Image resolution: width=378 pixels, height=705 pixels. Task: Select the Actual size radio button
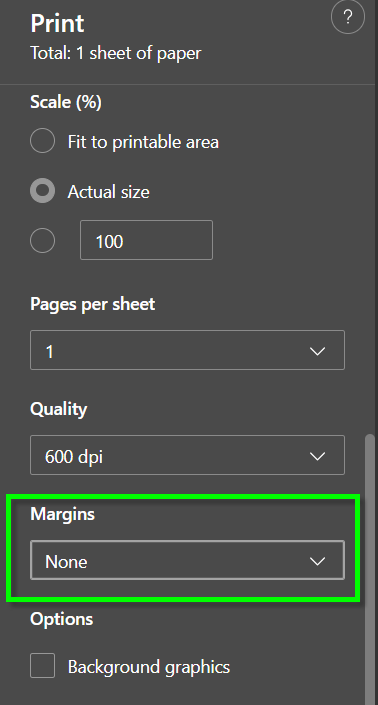[43, 191]
